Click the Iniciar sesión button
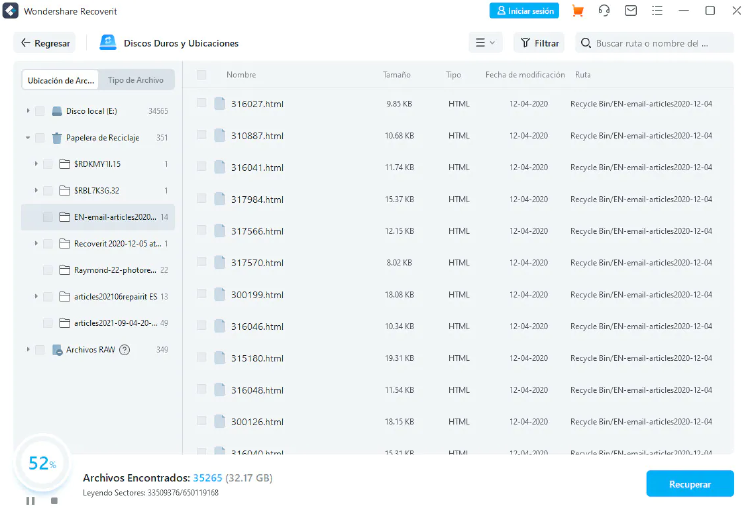Screen dimensions: 750x510 (524, 11)
